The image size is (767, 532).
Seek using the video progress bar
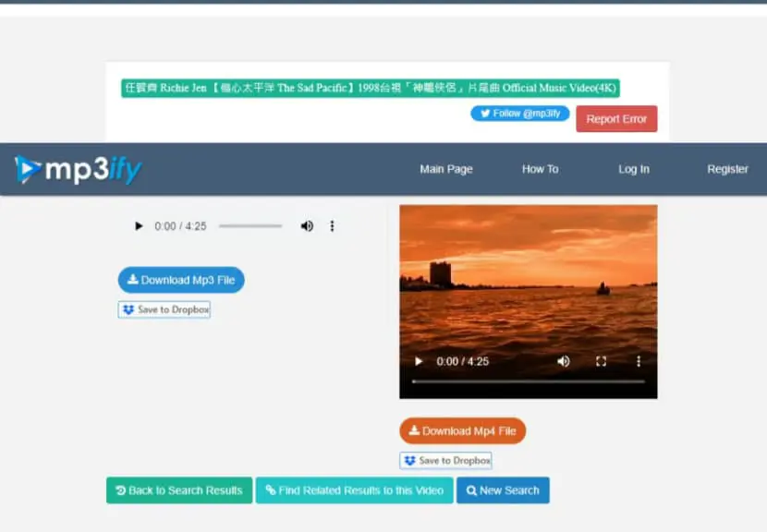[x=529, y=381]
